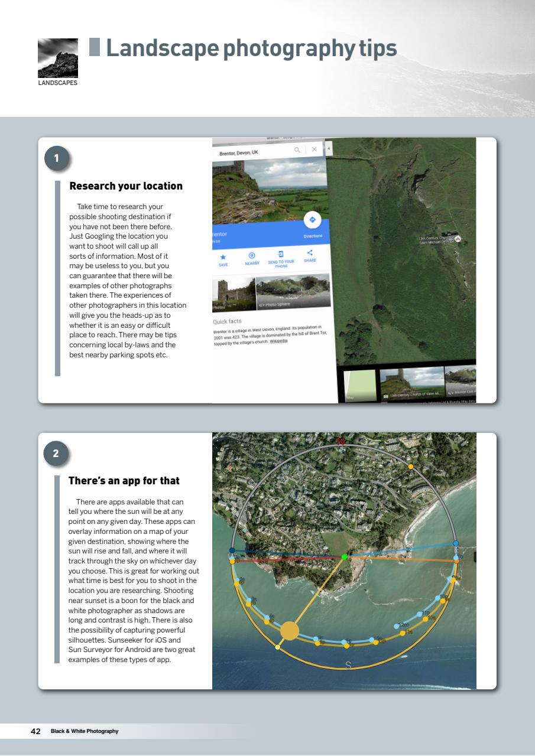Click the landscapes section thumbnail in header

(x=57, y=59)
